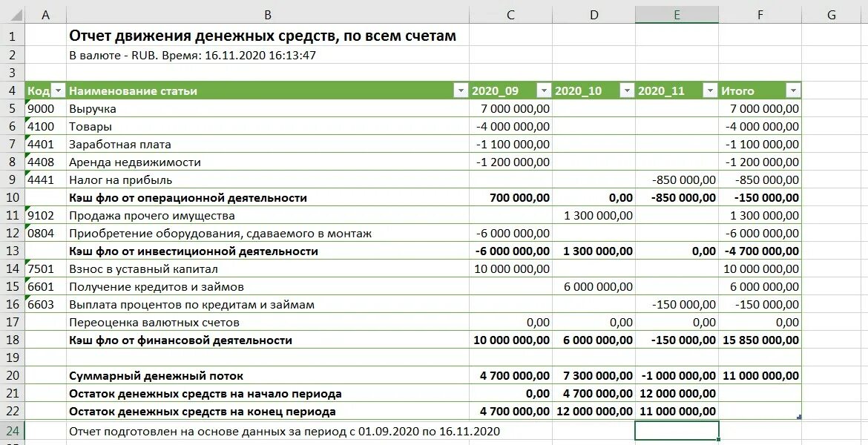The image size is (868, 445).
Task: Select the 'Налог на прибыль' cell
Action: [268, 180]
